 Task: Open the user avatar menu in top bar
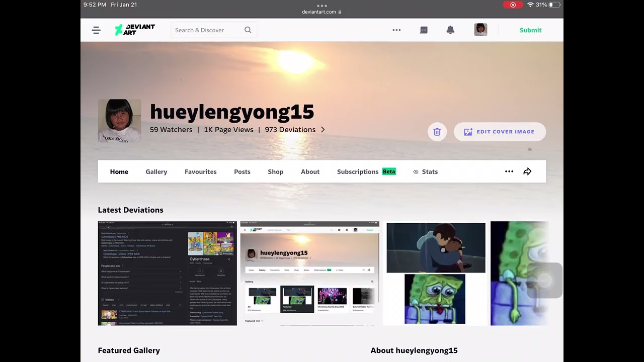pyautogui.click(x=480, y=30)
